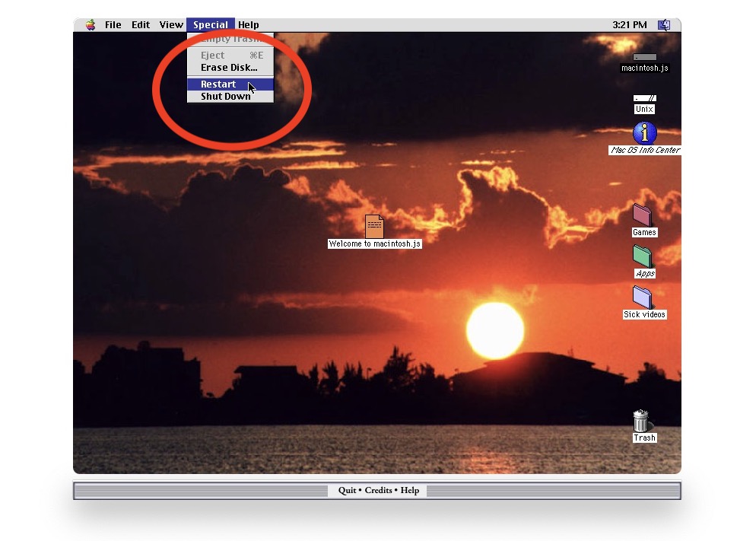This screenshot has height=541, width=756.
Task: Open the File menu
Action: pyautogui.click(x=113, y=25)
